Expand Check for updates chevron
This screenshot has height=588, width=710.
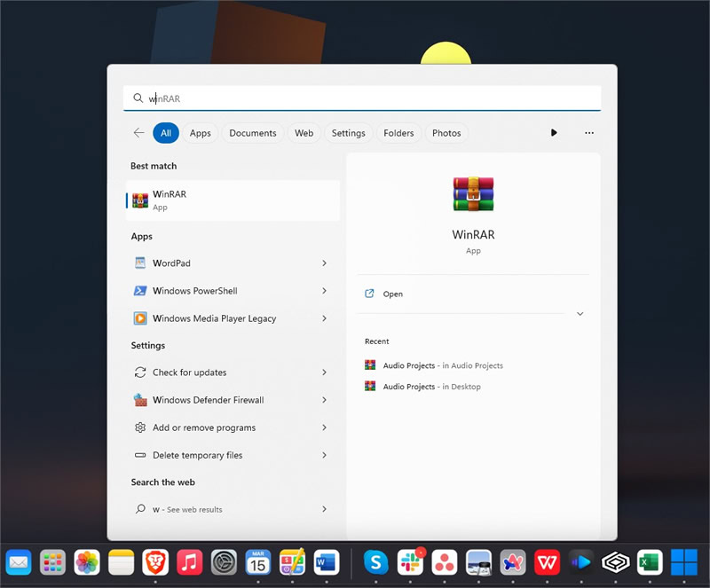point(324,372)
